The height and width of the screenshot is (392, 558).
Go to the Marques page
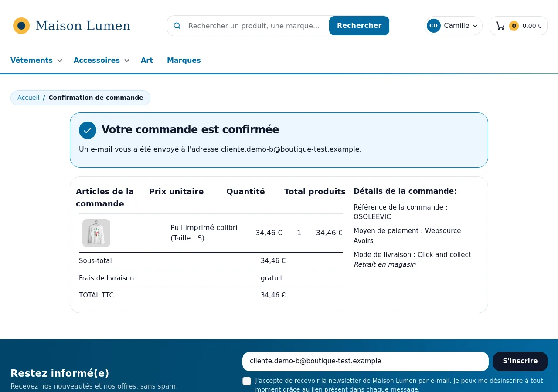click(184, 61)
